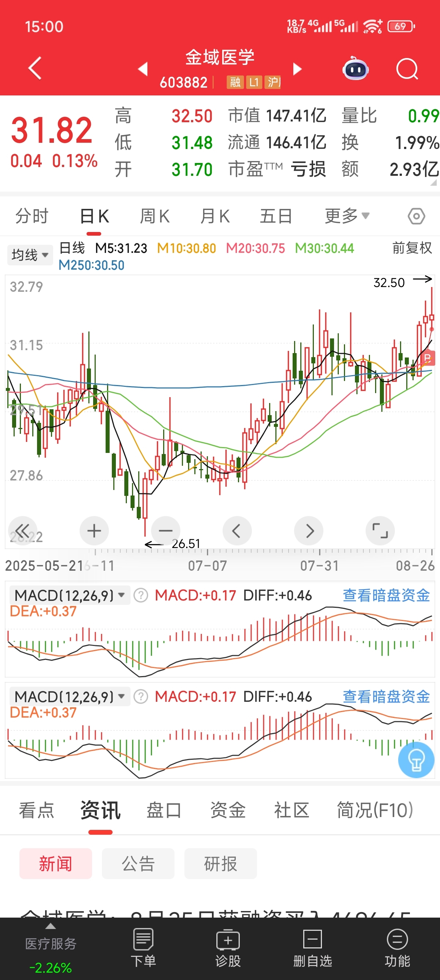Image resolution: width=440 pixels, height=980 pixels.
Task: Open 下单 order icon
Action: 143,948
